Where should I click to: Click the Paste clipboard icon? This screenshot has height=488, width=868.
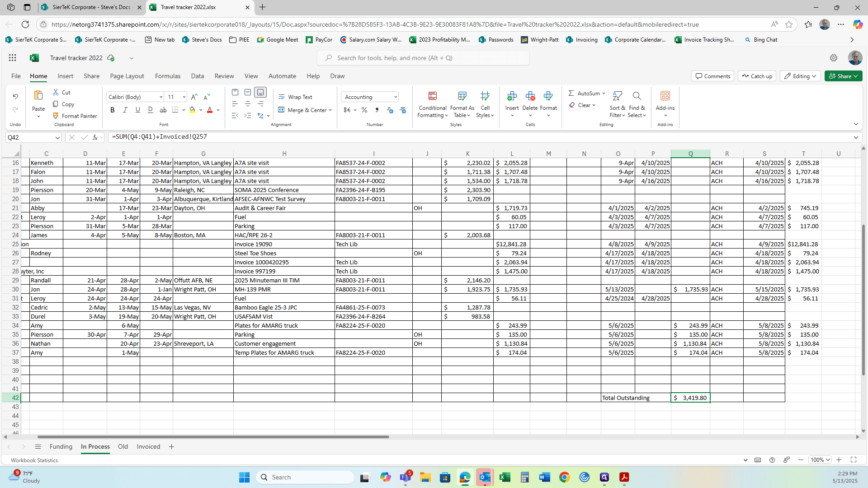tap(38, 95)
